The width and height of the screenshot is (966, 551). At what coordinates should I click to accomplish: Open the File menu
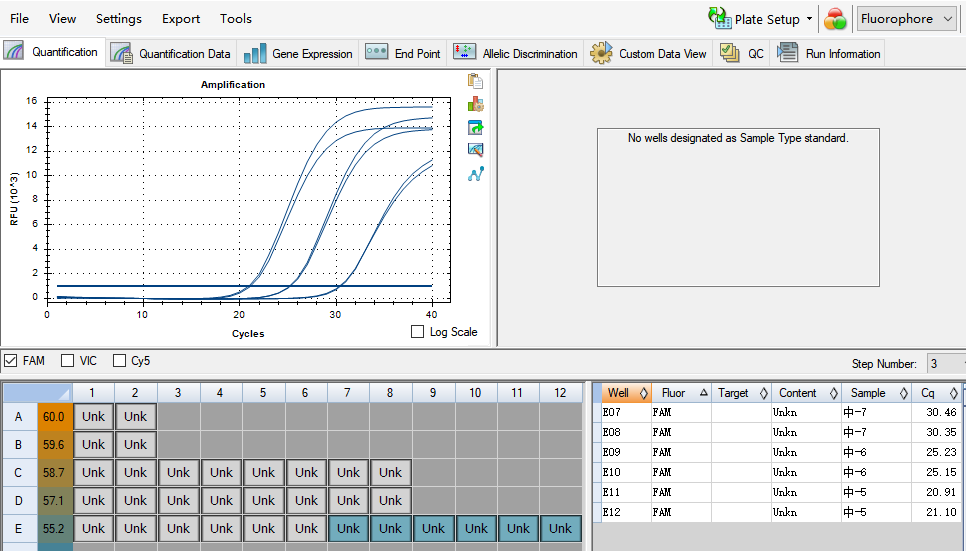point(19,18)
